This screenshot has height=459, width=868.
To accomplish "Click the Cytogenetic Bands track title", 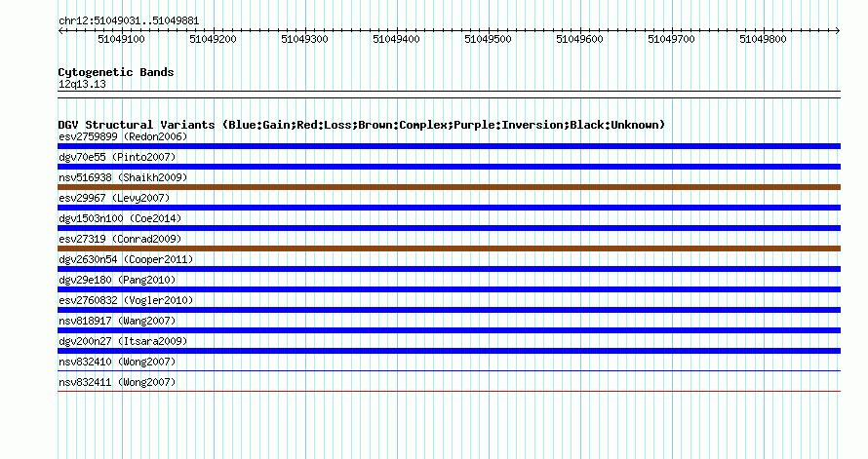I will pyautogui.click(x=116, y=72).
